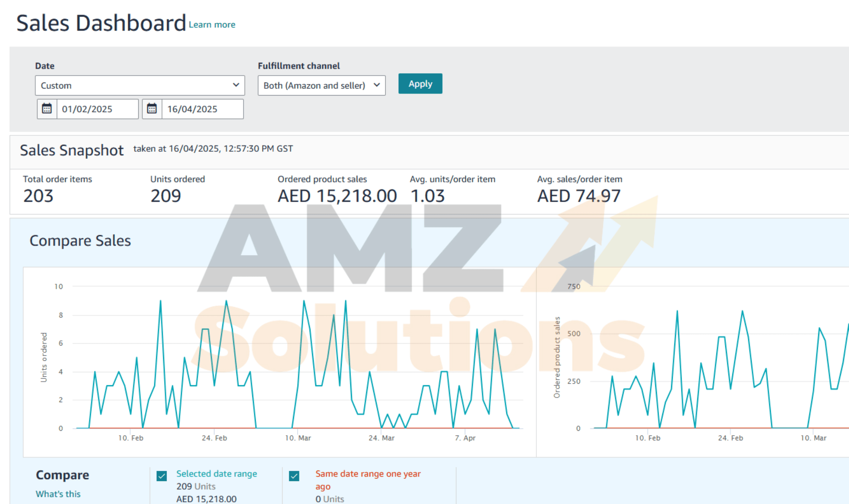849x504 pixels.
Task: Click the 24. Feb label on sales chart
Action: point(730,438)
